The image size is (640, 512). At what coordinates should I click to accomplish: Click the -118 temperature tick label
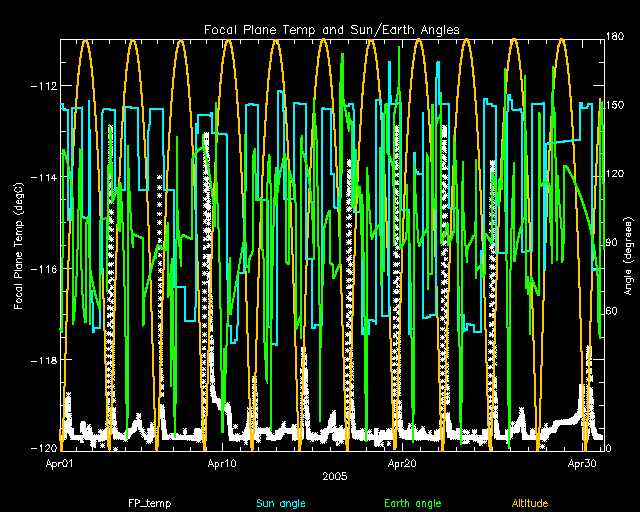41,360
